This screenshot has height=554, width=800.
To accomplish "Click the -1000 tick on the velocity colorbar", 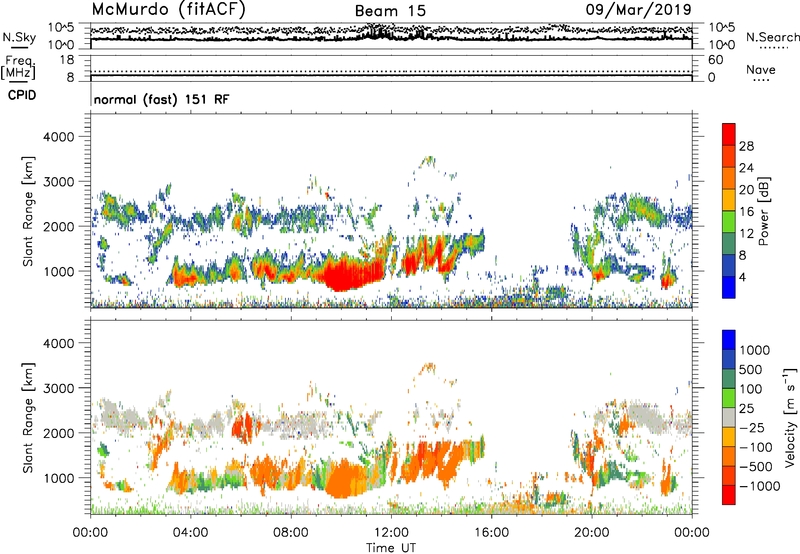I will pyautogui.click(x=759, y=486).
